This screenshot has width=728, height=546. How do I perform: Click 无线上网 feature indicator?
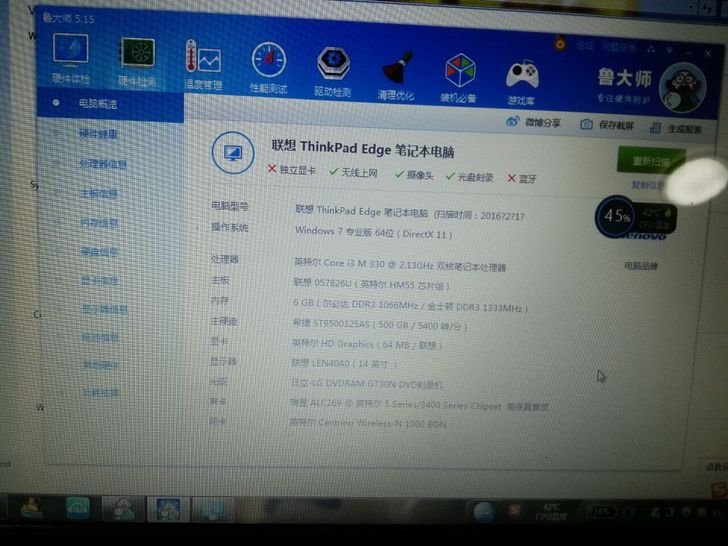click(x=353, y=173)
